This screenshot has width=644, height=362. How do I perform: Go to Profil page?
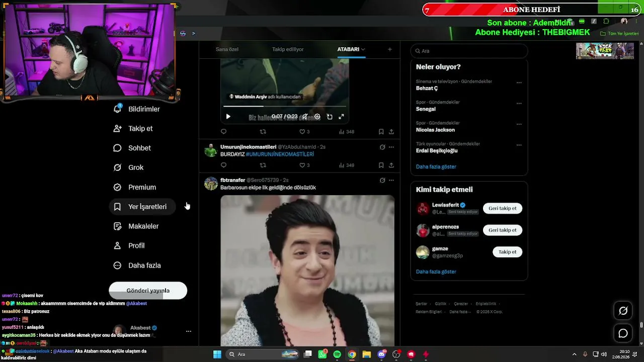(x=129, y=246)
